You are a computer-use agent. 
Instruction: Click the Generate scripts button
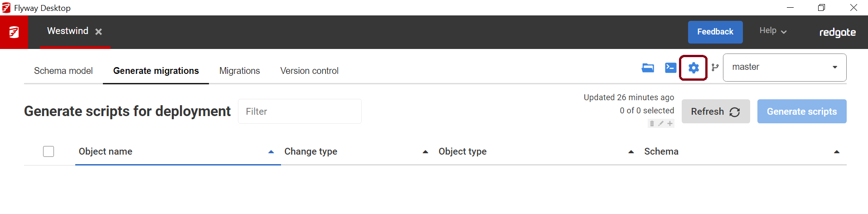tap(801, 112)
